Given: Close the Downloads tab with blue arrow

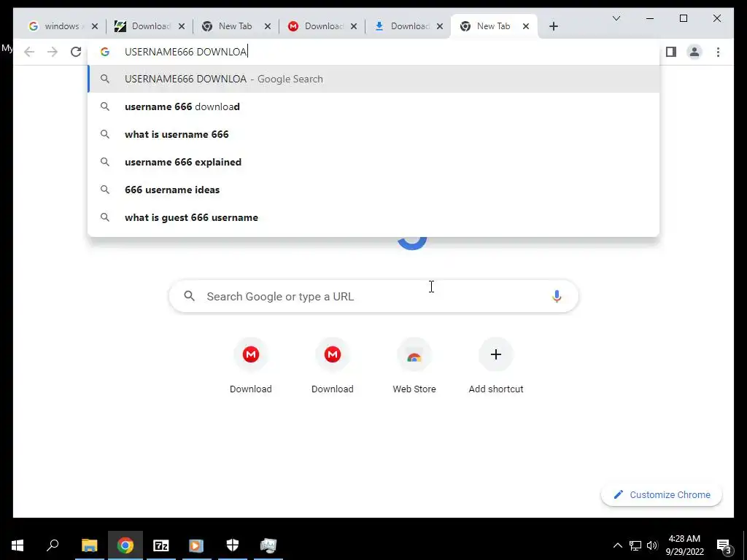Looking at the screenshot, I should (x=440, y=26).
